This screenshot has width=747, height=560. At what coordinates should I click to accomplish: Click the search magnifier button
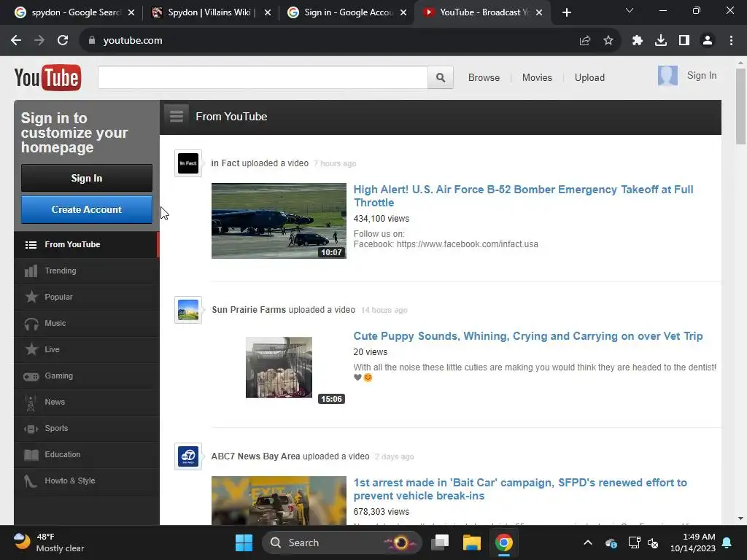point(441,77)
